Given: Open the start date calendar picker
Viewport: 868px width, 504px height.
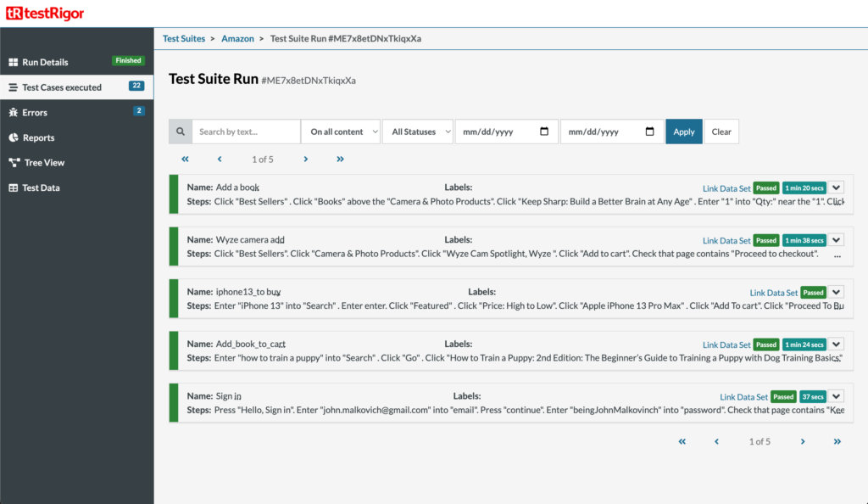Looking at the screenshot, I should (x=544, y=132).
